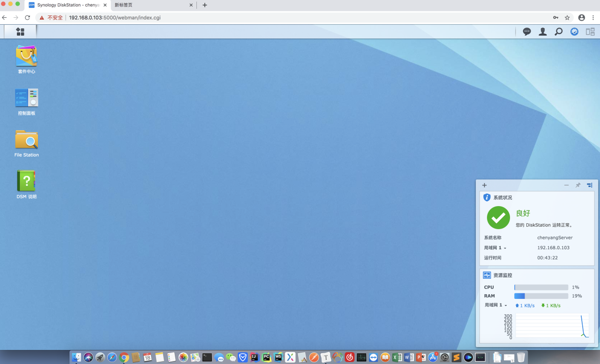Toggle the widgets panel icon in DSM taskbar
Screen dimensions: 600x364
click(590, 32)
